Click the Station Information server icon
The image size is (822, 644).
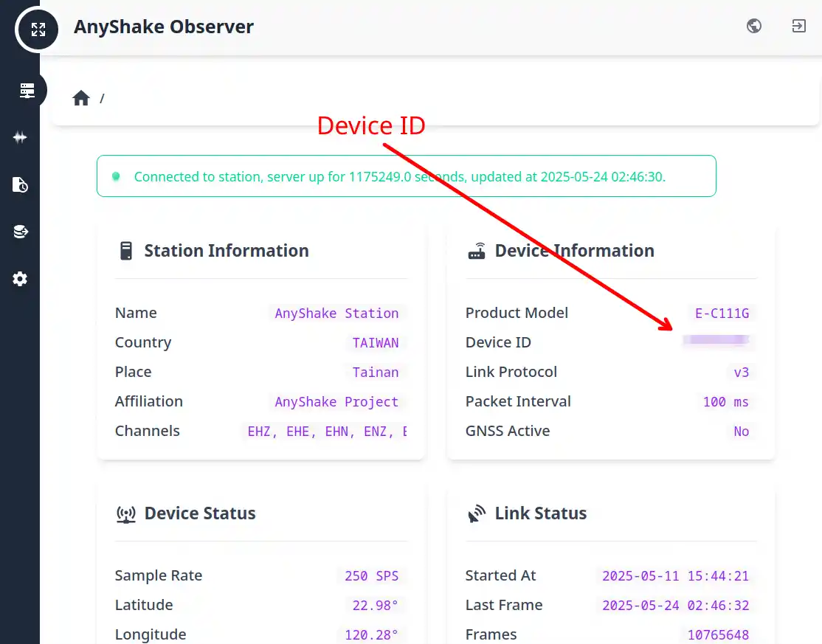click(x=126, y=251)
